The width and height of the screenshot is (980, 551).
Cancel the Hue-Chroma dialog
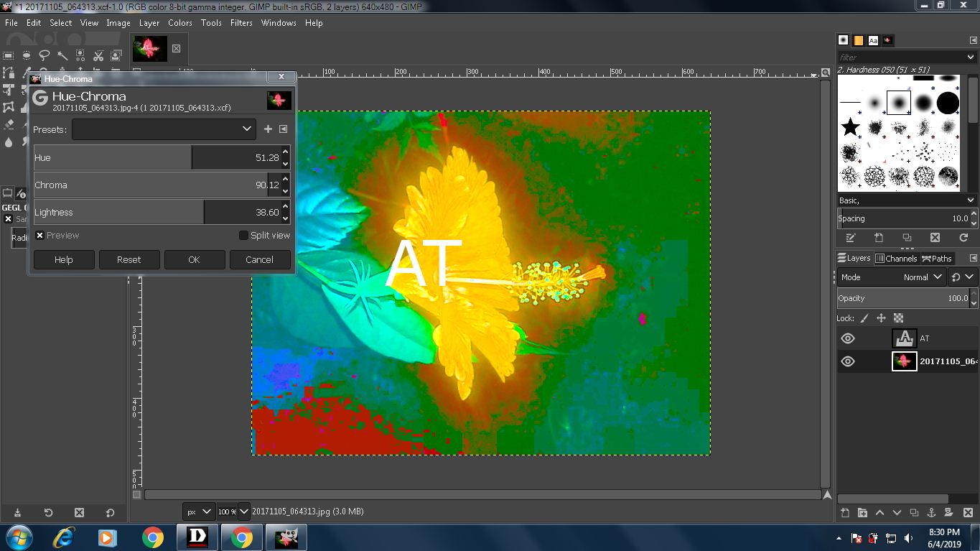(260, 259)
